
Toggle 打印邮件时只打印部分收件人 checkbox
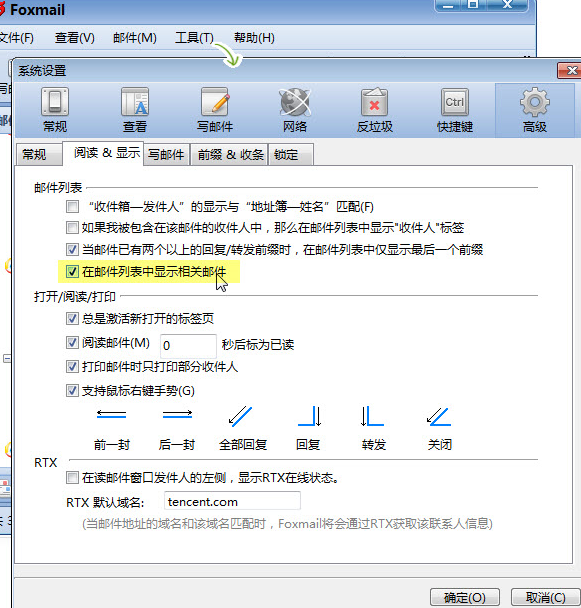(x=72, y=366)
